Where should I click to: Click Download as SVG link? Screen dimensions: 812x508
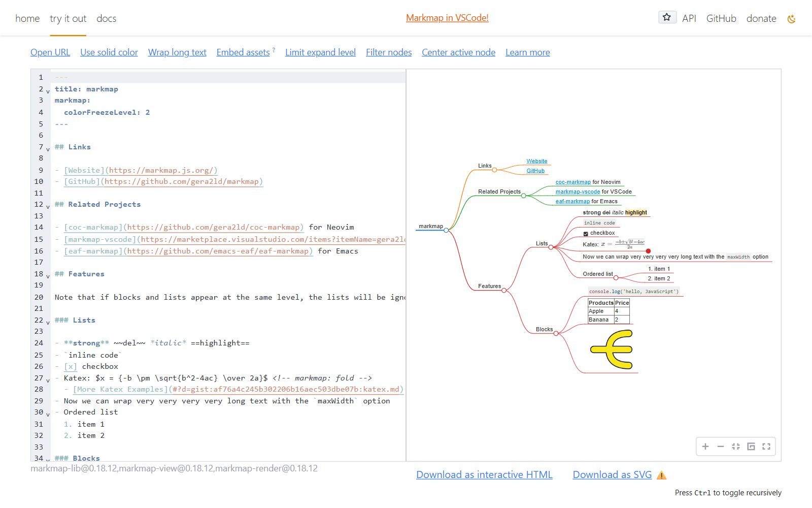(x=612, y=474)
